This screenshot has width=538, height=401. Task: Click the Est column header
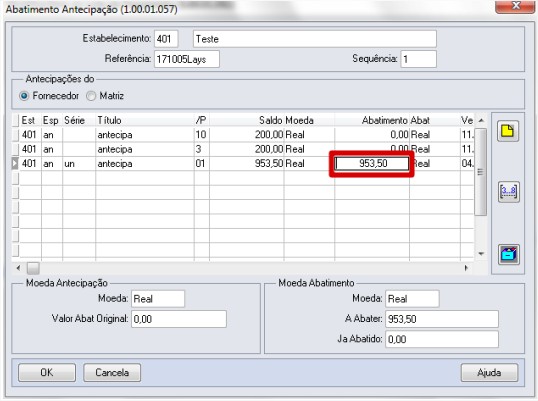tap(31, 120)
